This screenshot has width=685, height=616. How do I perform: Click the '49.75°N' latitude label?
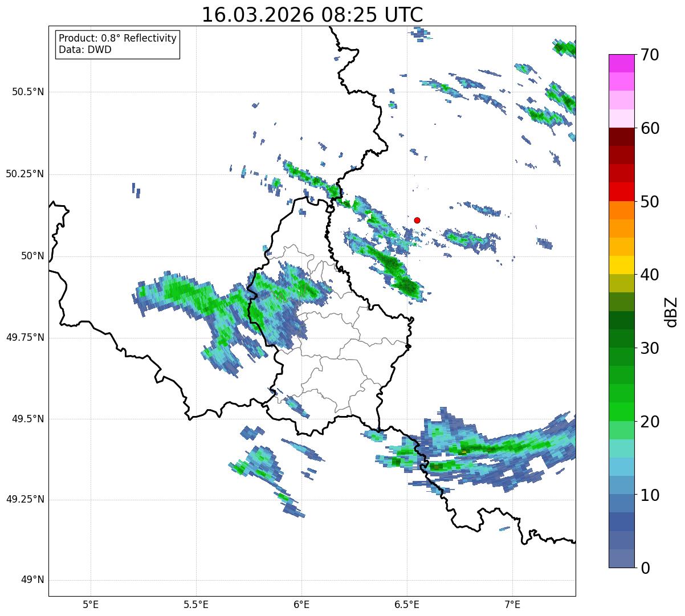(x=25, y=337)
